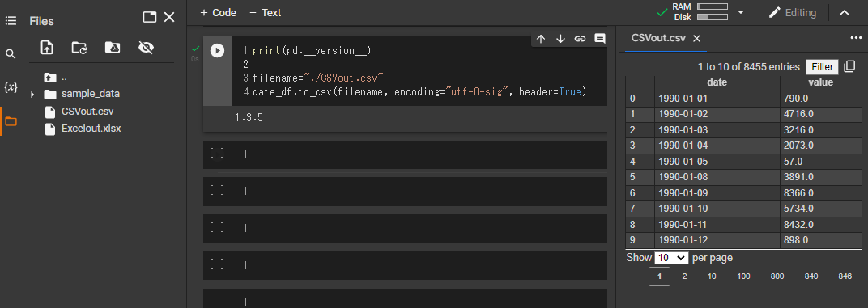Switch to the CSVout.csv tab
This screenshot has height=308, width=868.
click(658, 38)
